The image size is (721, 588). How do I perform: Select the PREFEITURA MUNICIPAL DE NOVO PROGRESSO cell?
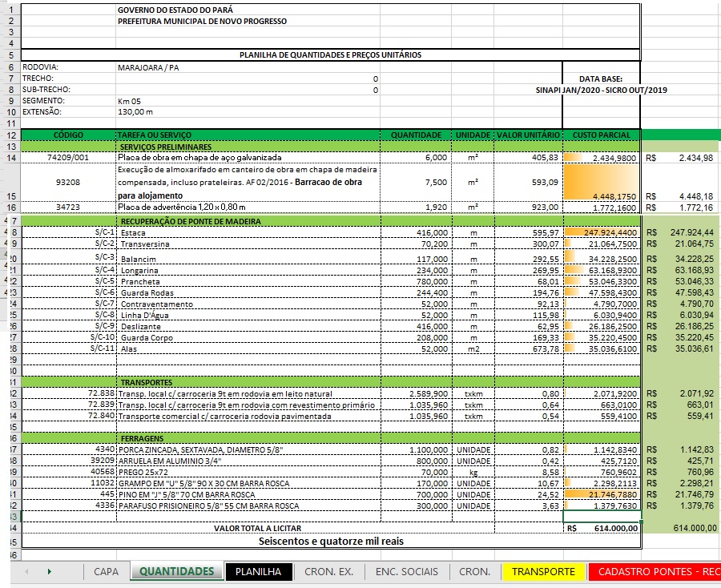coord(248,21)
